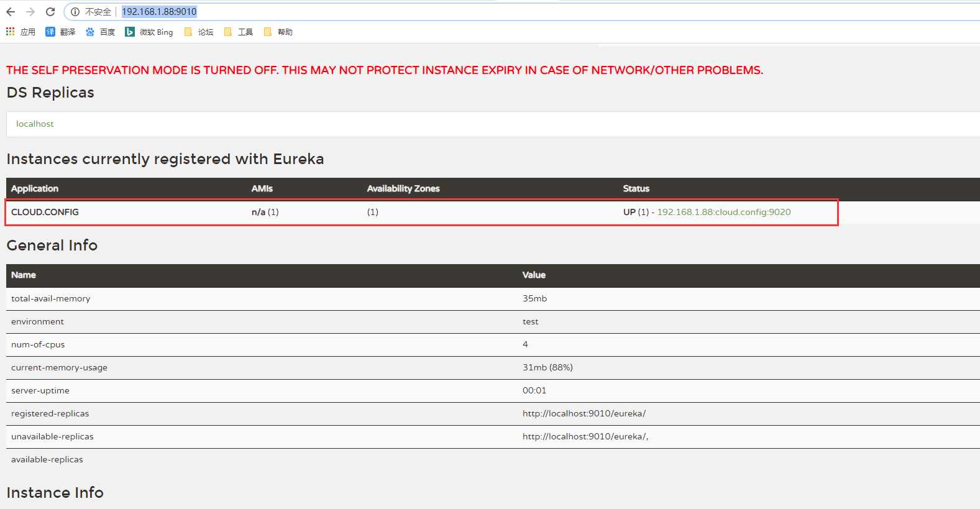Select the current-memory-usage row name
This screenshot has width=980, height=509.
(x=59, y=367)
